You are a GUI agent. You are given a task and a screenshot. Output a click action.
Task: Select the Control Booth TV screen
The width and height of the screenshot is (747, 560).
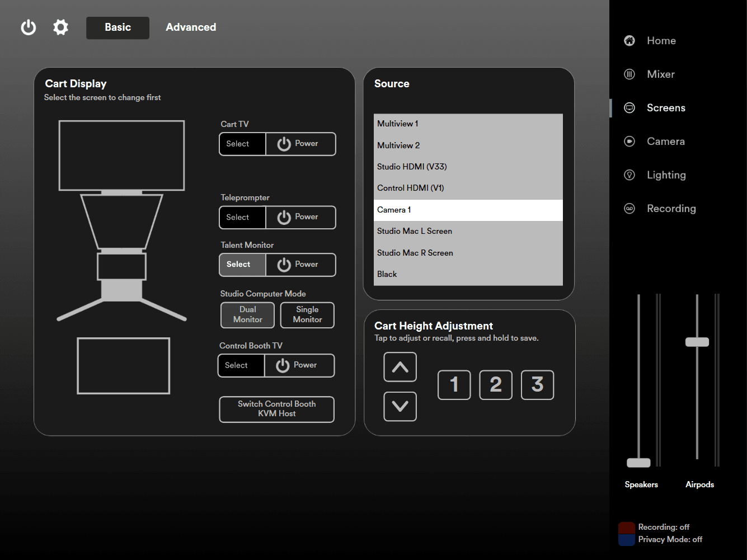241,365
